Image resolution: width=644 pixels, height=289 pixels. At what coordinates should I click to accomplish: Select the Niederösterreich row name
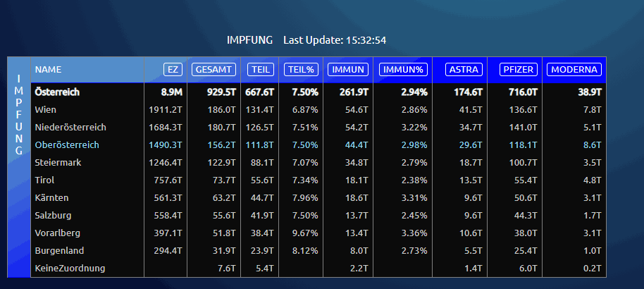click(70, 128)
